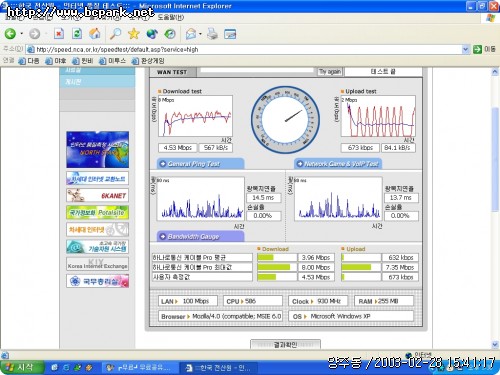500x375 pixels.
Task: Open the Favorites star icon
Action: click(134, 34)
